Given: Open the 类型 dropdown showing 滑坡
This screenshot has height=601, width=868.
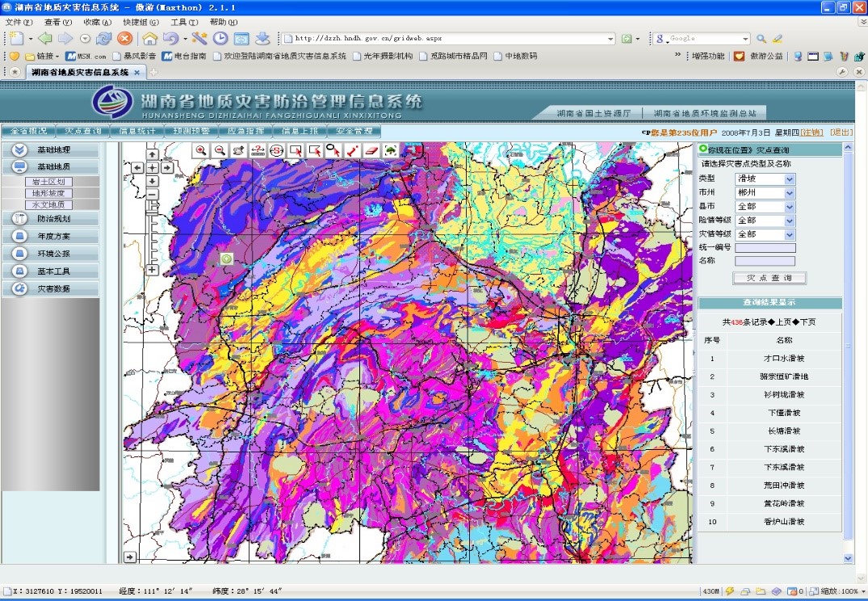Looking at the screenshot, I should [x=765, y=179].
